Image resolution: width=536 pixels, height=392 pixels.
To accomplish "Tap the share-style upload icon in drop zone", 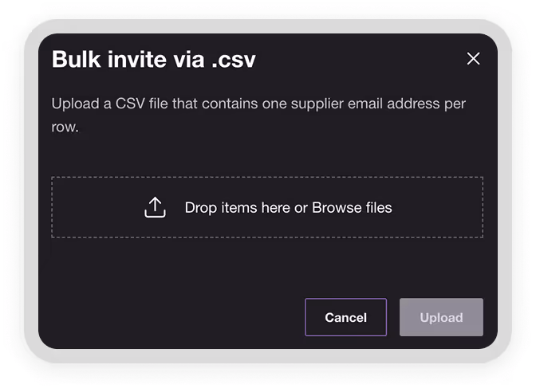I will point(155,207).
